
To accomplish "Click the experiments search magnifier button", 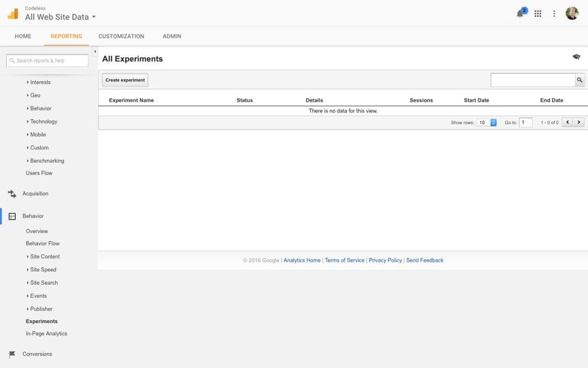I will (x=580, y=80).
